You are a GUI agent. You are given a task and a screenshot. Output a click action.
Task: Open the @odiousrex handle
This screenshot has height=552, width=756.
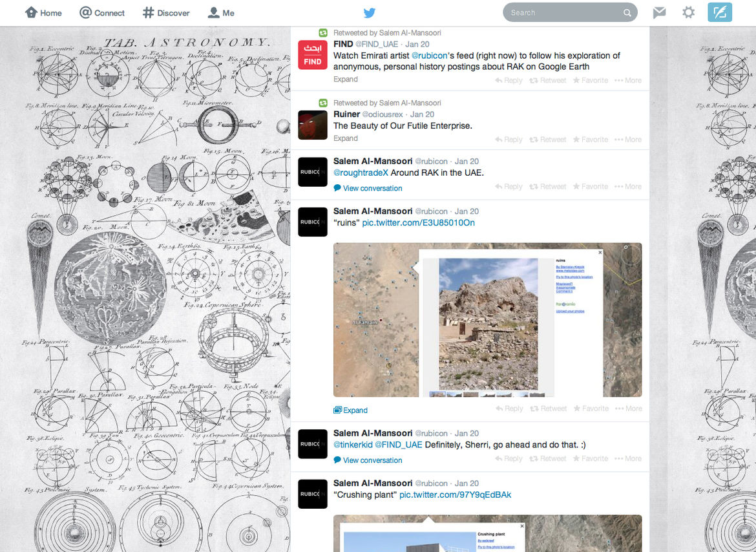[x=383, y=114]
